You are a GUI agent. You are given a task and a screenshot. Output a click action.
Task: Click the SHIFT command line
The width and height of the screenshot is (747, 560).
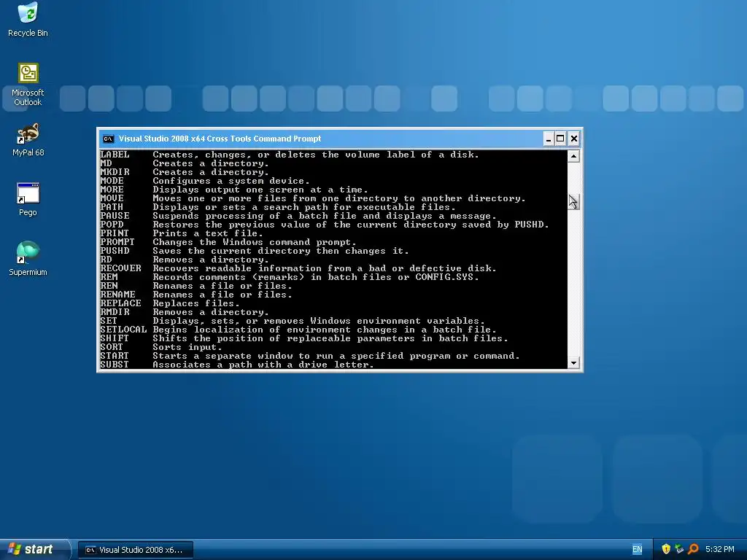[x=304, y=338]
